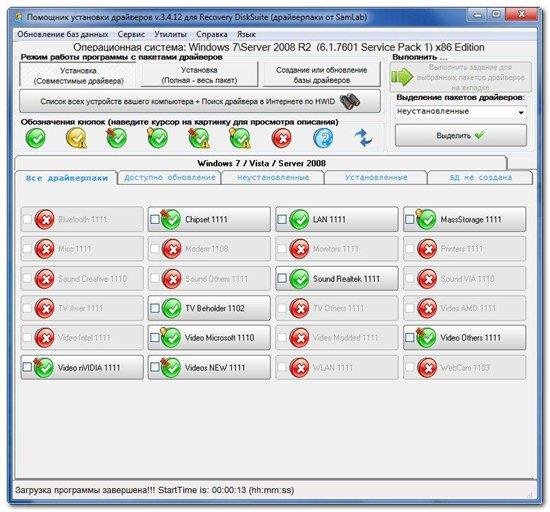Click the blue question mark legend icon
The width and height of the screenshot is (550, 512).
coord(323,138)
